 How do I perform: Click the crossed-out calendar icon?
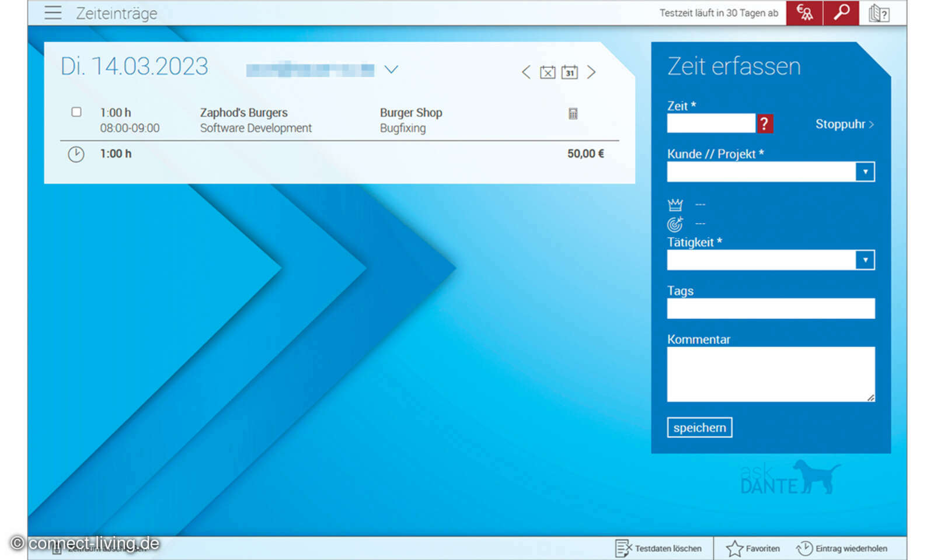pyautogui.click(x=548, y=72)
